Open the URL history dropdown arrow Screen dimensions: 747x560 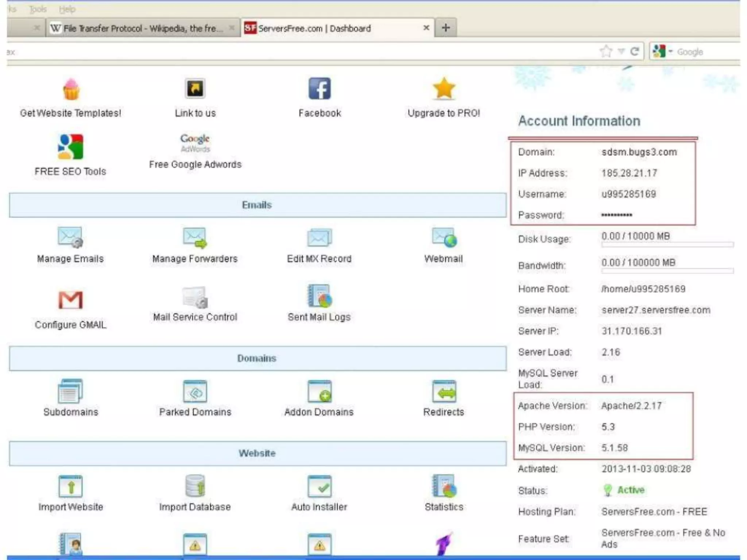[621, 51]
